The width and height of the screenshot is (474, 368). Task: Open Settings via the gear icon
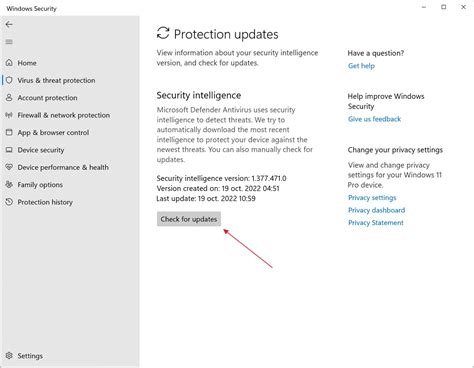(x=9, y=356)
